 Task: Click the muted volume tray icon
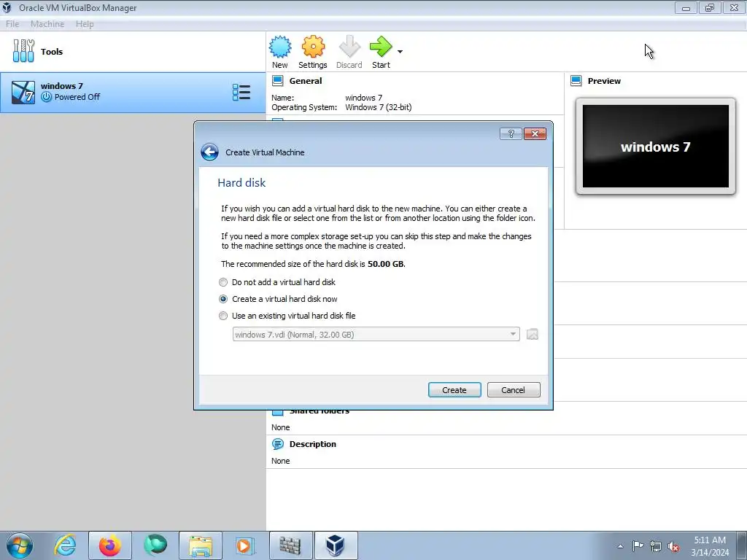tap(673, 546)
